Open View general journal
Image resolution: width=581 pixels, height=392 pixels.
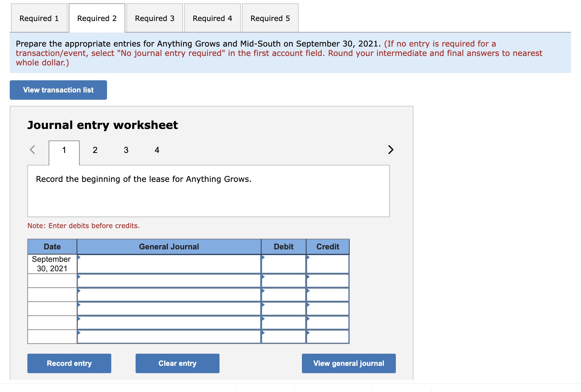pyautogui.click(x=349, y=363)
